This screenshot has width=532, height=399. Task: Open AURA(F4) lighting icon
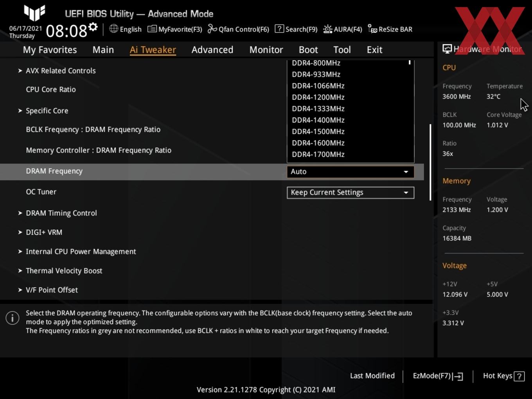pos(328,29)
